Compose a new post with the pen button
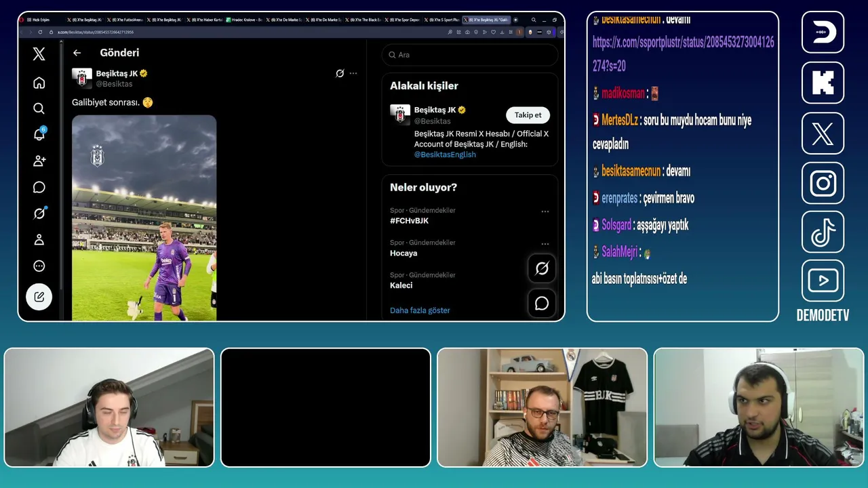The image size is (868, 488). 39,296
